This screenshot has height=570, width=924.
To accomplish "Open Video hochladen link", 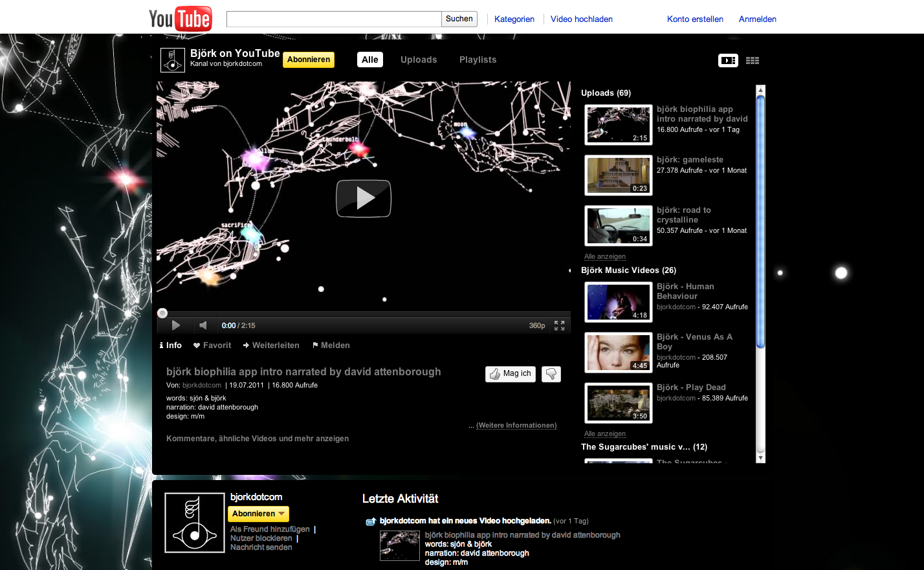I will [582, 19].
